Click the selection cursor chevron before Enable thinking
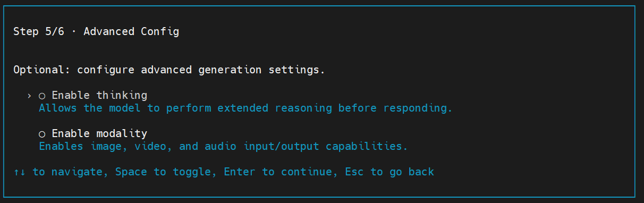Image resolution: width=644 pixels, height=203 pixels. tap(29, 96)
